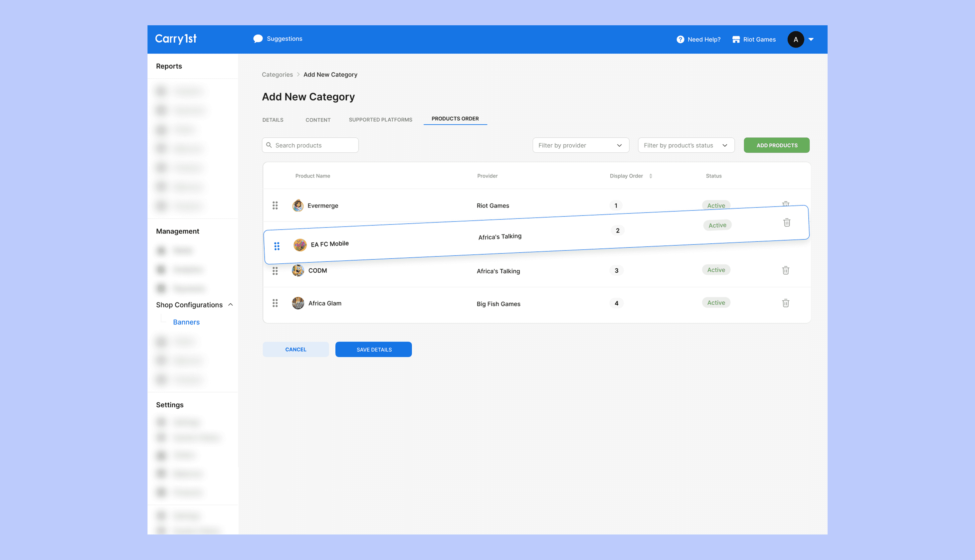The image size is (975, 560).
Task: Click the Add Products button
Action: coord(776,145)
